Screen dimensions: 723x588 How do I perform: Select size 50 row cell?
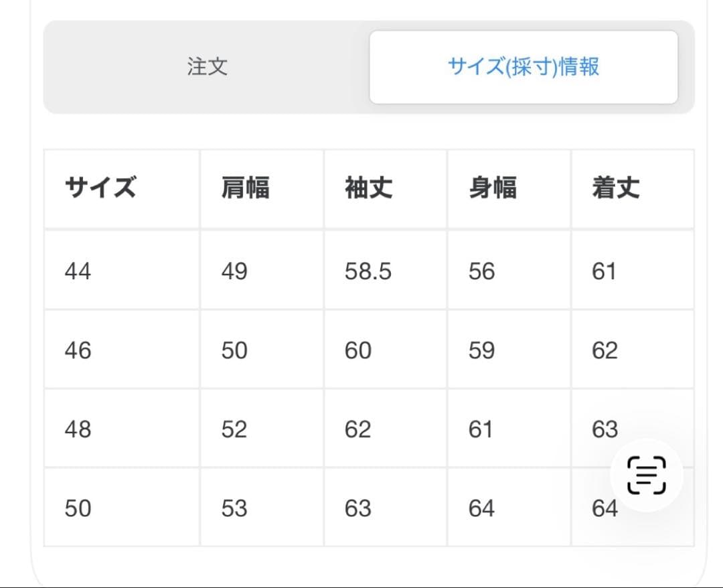coord(78,508)
